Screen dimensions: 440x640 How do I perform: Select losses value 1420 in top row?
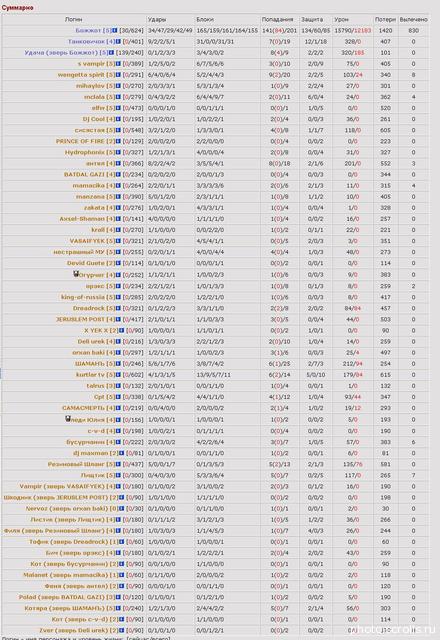point(385,31)
